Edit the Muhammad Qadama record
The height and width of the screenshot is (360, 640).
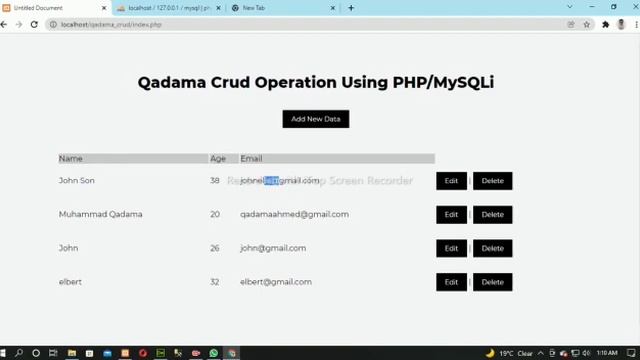pyautogui.click(x=451, y=215)
